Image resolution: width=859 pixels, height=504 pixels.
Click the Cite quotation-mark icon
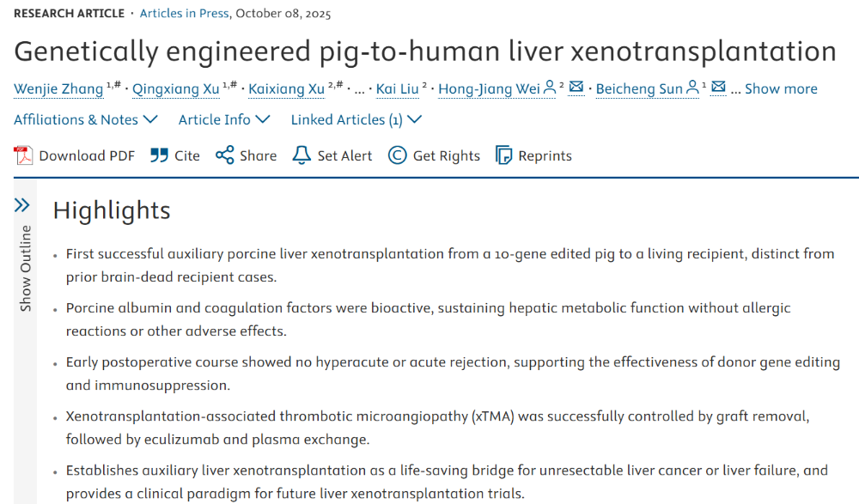coord(159,155)
